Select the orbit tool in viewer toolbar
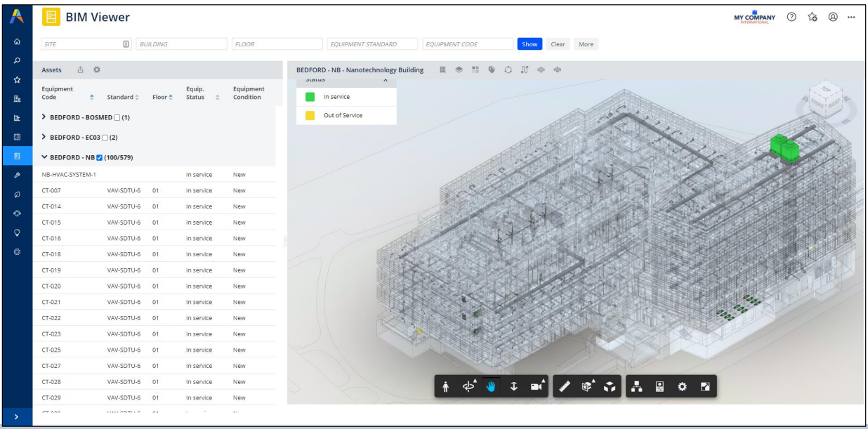Viewport: 868px width, 429px height. pyautogui.click(x=467, y=387)
